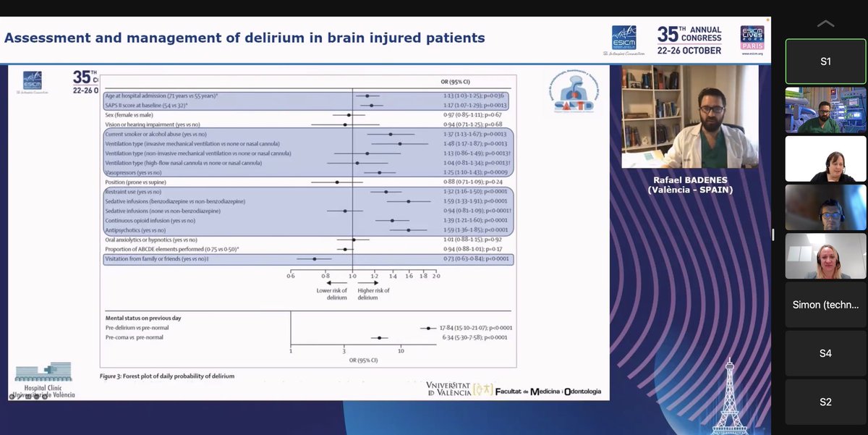
Task: Select the S4 participant tile
Action: pos(825,353)
